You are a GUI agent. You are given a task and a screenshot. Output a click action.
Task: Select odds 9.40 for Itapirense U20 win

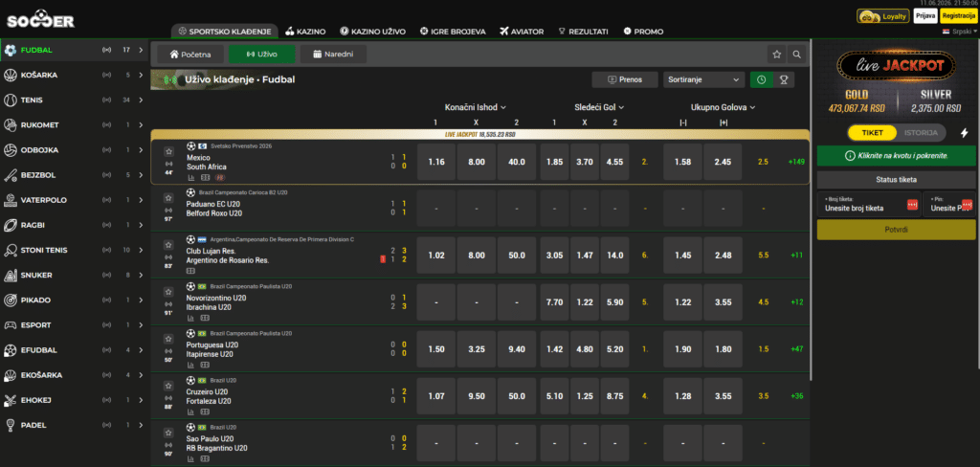(x=517, y=349)
